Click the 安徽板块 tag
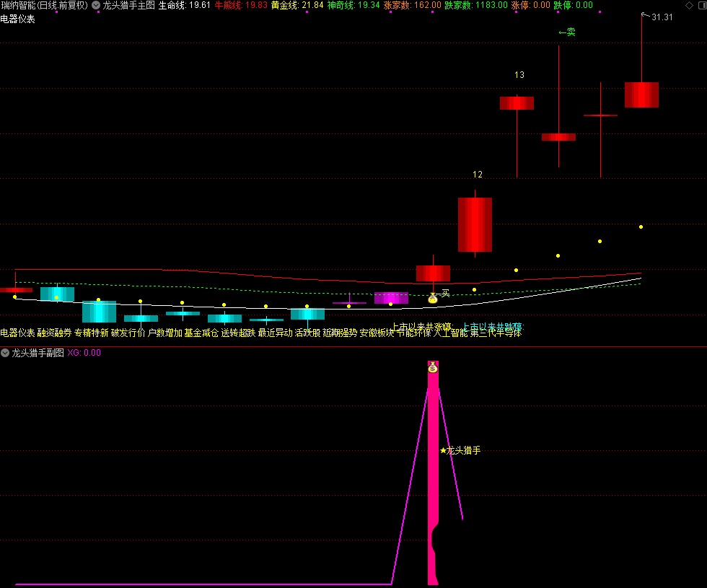Image resolution: width=707 pixels, height=588 pixels. (x=377, y=333)
